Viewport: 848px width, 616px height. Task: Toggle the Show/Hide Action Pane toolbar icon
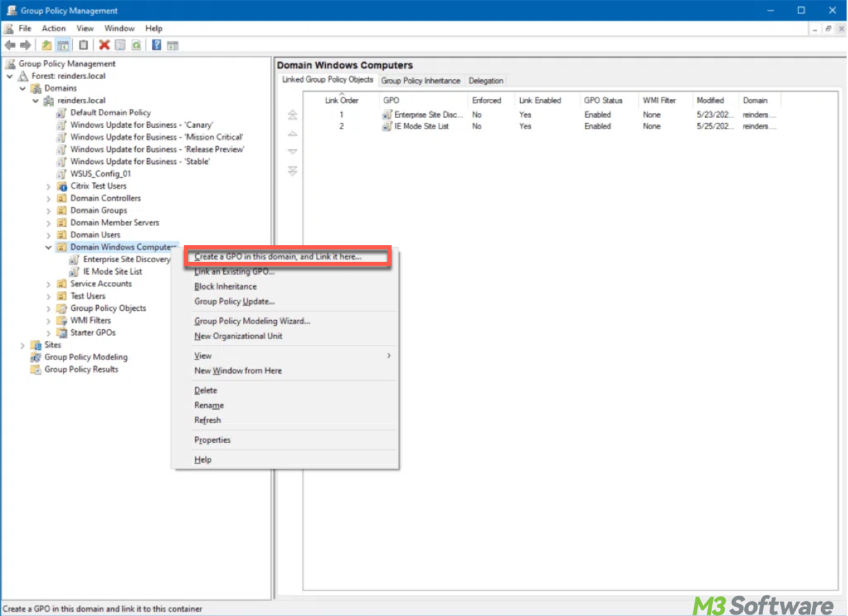172,45
